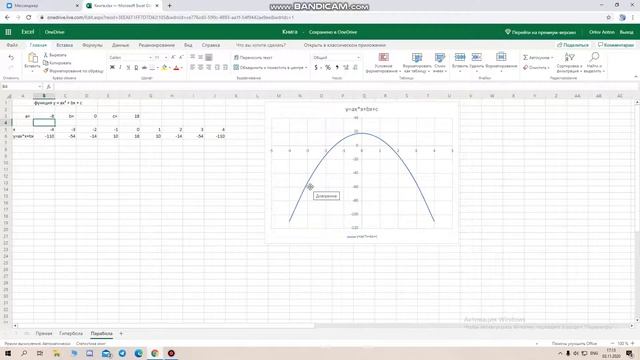Click Merge and Center button
Viewport: 640px width, 360px height.
269,67
